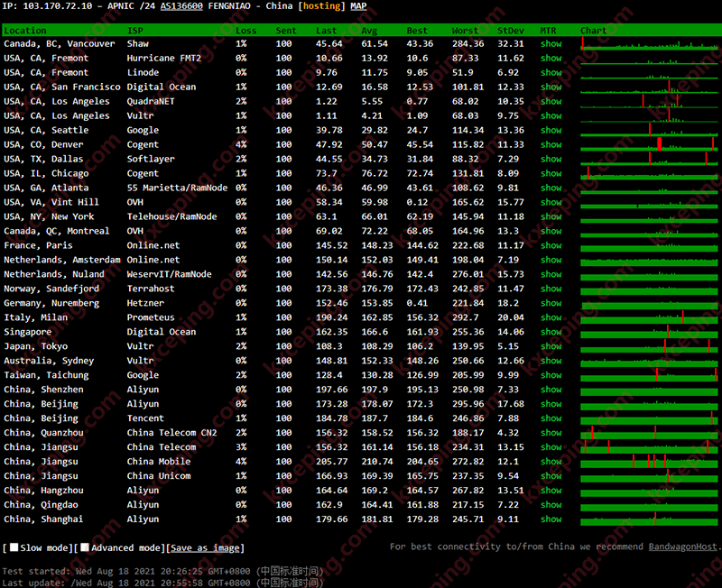Click the Avg column header

coord(369,31)
